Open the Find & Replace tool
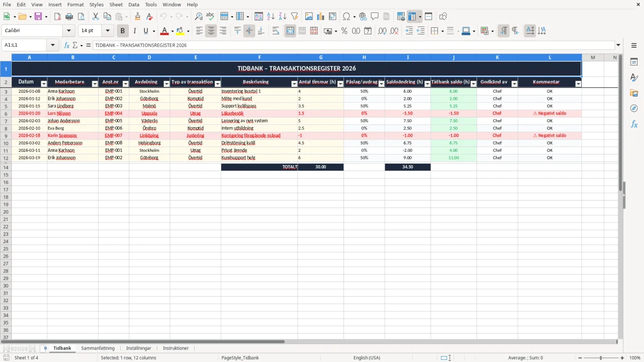 click(x=199, y=17)
